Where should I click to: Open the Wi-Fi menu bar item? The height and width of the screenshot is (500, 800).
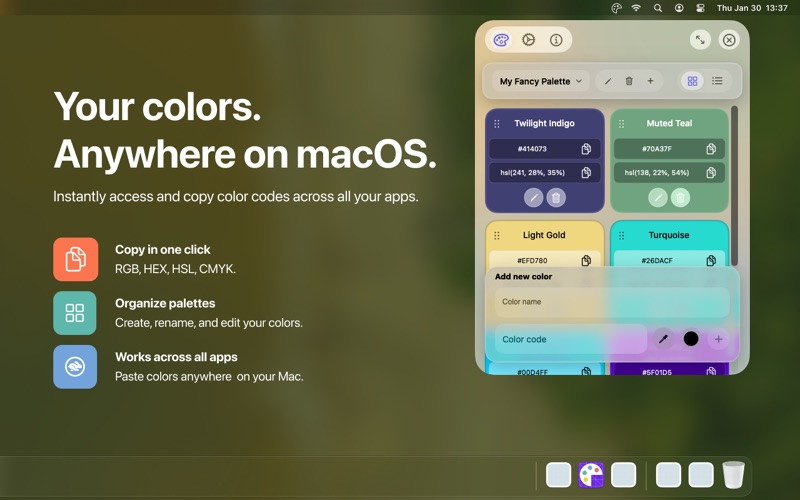point(636,8)
